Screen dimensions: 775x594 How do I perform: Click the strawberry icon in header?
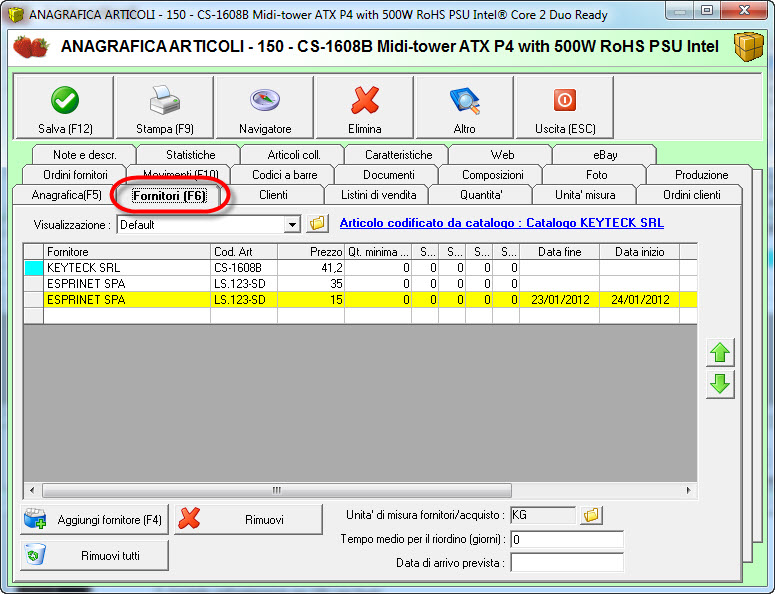(31, 46)
